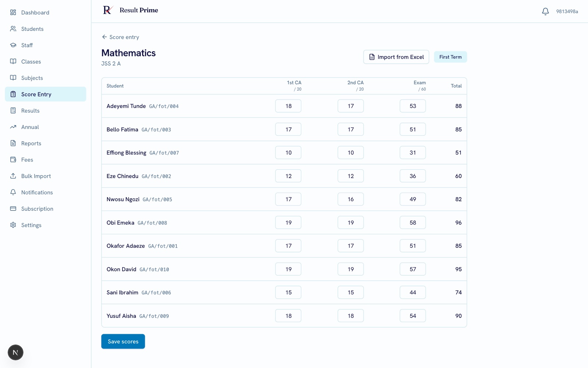588x368 pixels.
Task: Click the Notifications bell icon in sidebar
Action: [x=13, y=192]
